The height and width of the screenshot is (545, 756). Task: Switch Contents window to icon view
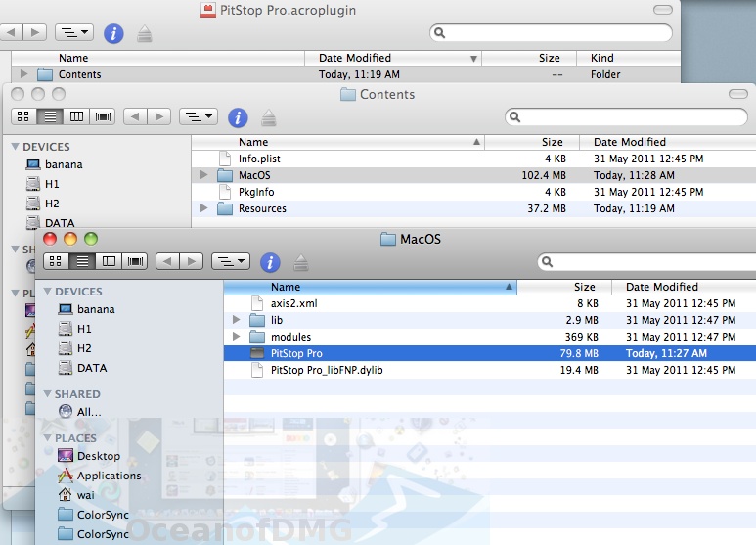pos(23,116)
